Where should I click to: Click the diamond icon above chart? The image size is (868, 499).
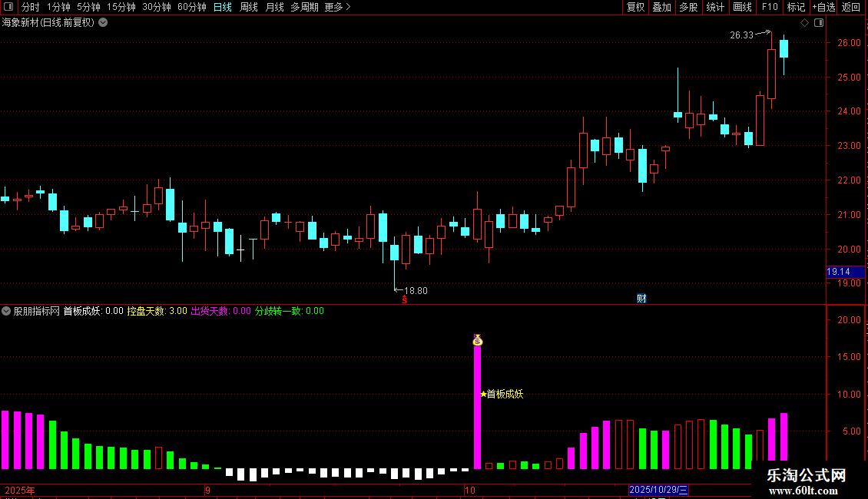(x=805, y=23)
